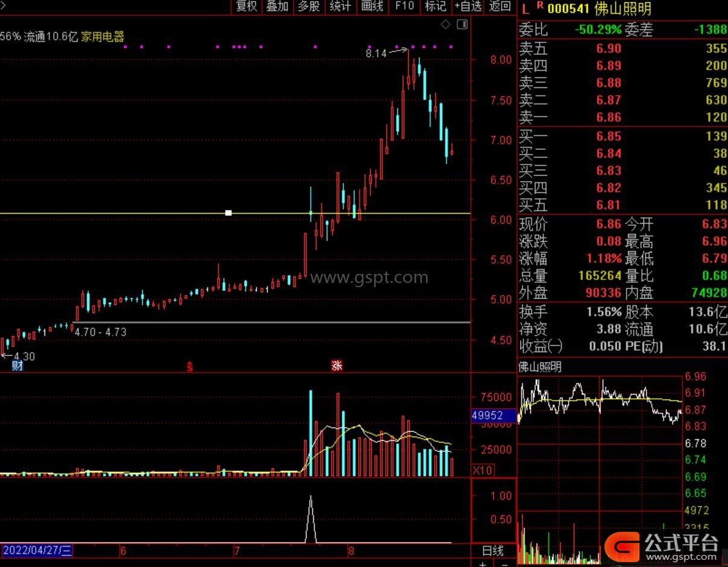This screenshot has width=728, height=567.
Task: Select the 买五 row at 6.81
Action: point(622,205)
